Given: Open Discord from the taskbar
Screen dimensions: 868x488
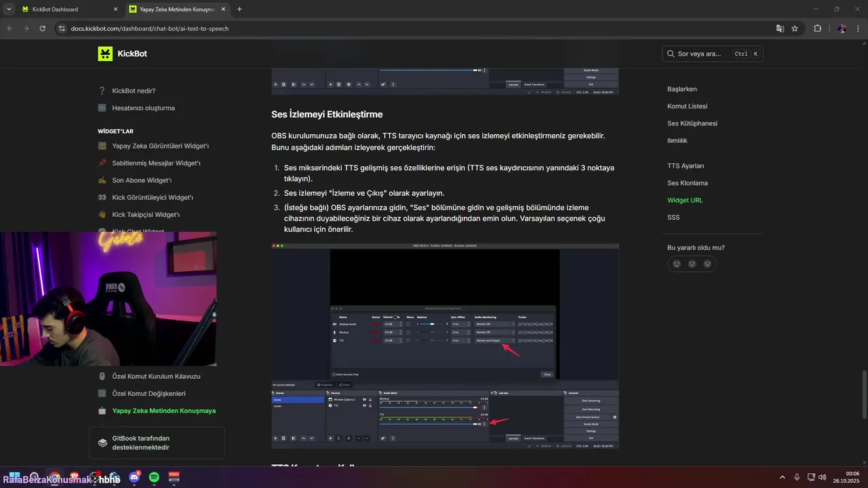Looking at the screenshot, I should pyautogui.click(x=134, y=477).
